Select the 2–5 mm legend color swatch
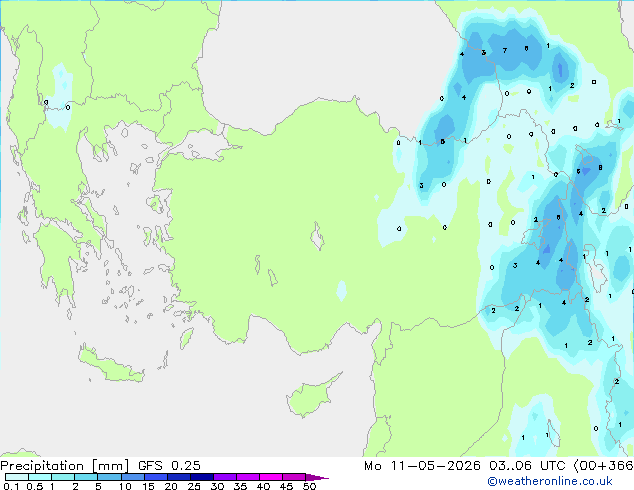634x490 pixels. tap(86, 477)
